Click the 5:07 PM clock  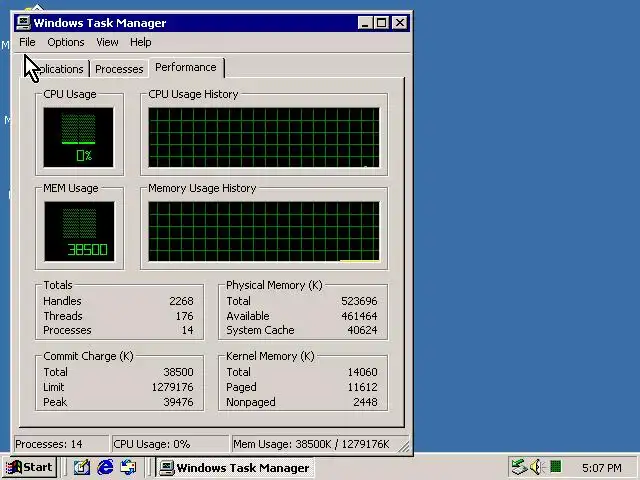click(x=602, y=468)
